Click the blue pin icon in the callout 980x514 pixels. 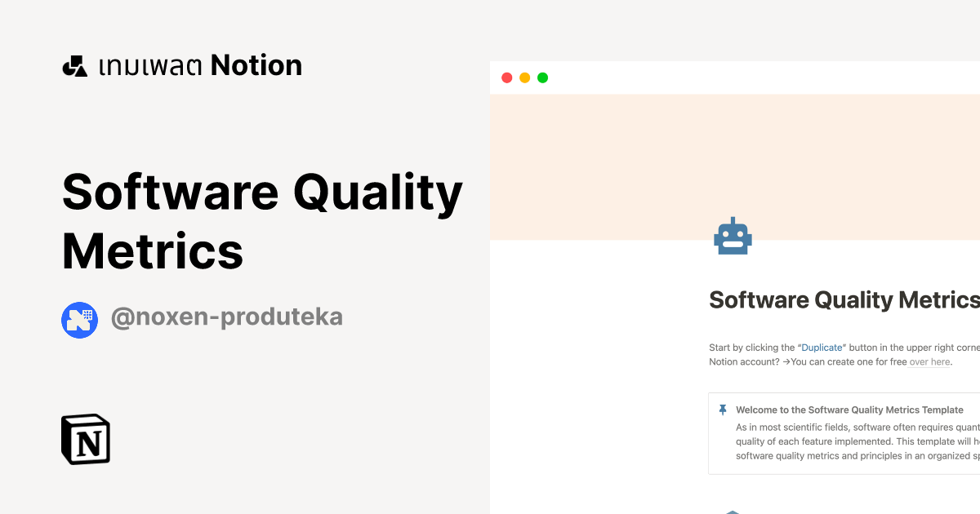pos(722,409)
